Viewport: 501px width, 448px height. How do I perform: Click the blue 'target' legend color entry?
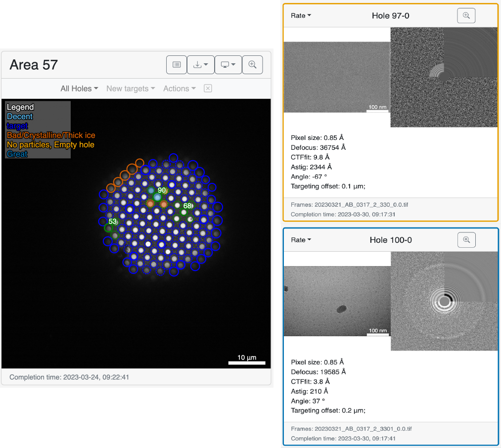coord(17,126)
